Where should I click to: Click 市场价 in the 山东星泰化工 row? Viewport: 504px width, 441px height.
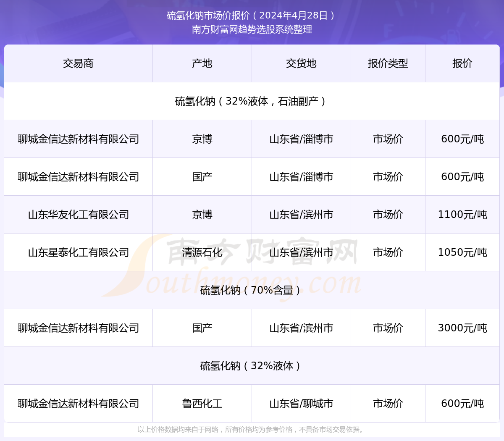tap(388, 252)
